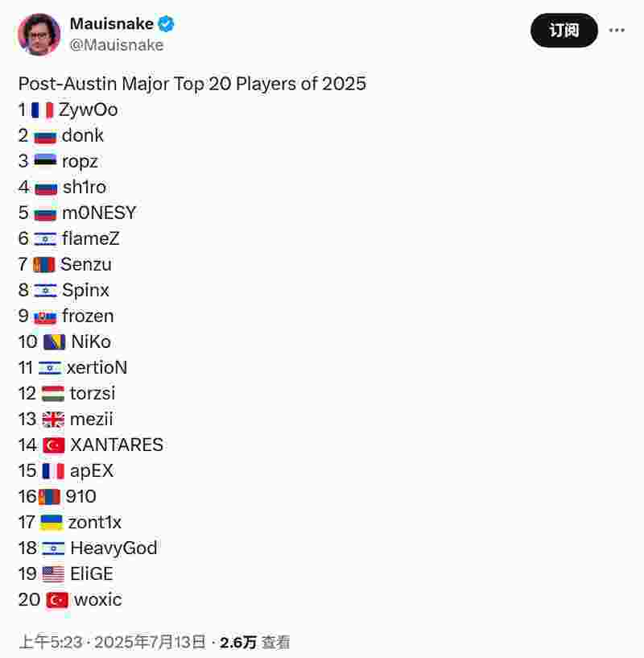This screenshot has height=658, width=644.
Task: Click the US flag beside EliGE
Action: pos(53,574)
